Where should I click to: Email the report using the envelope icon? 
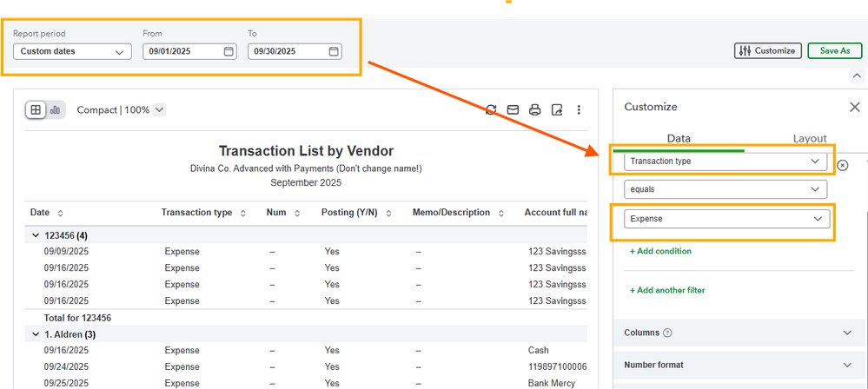pyautogui.click(x=514, y=109)
